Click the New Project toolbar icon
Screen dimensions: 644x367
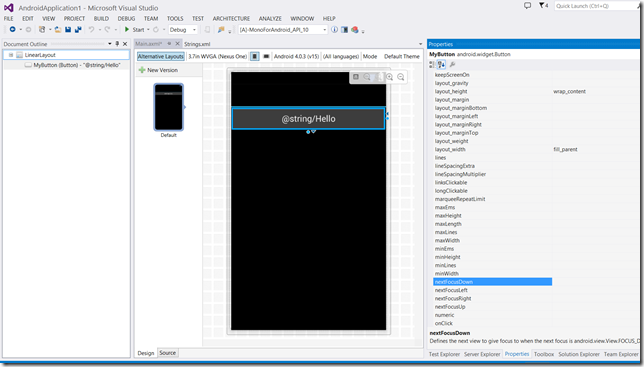42,30
